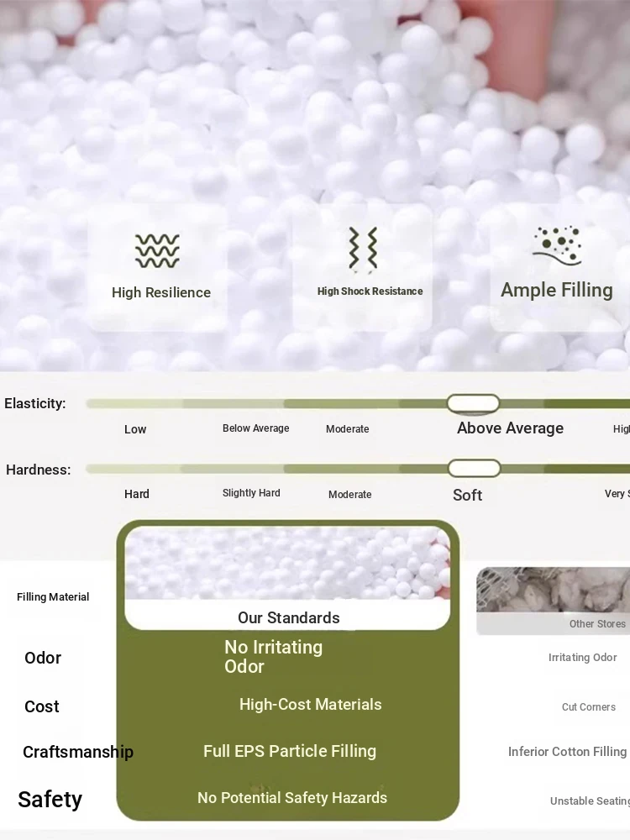Click the Our Standards heading
This screenshot has height=840, width=630.
click(288, 618)
